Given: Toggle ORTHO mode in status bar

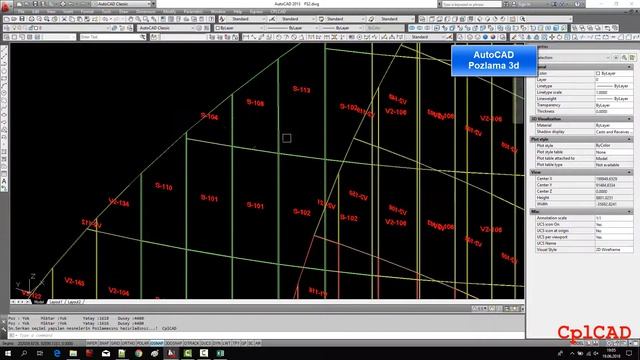Looking at the screenshot, I should click(128, 343).
